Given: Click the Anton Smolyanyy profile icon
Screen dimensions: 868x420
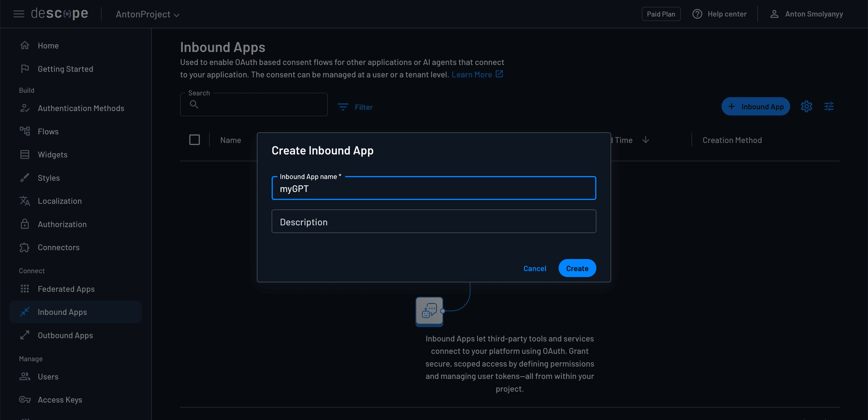Looking at the screenshot, I should click(774, 14).
